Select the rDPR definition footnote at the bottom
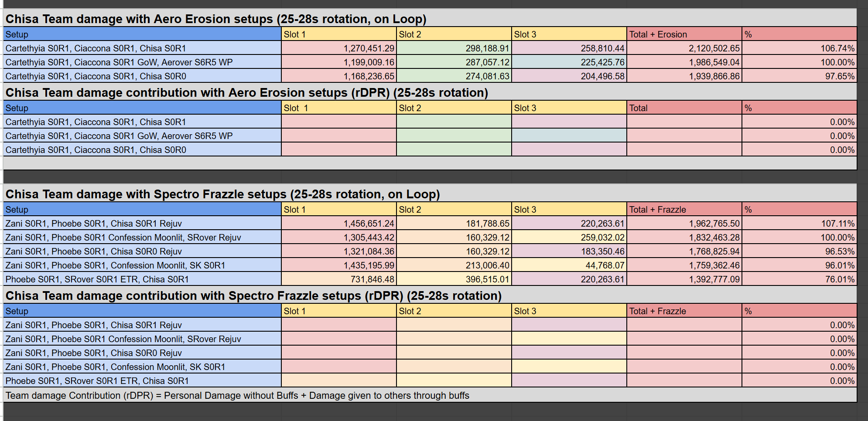Image resolution: width=868 pixels, height=421 pixels. [x=237, y=395]
